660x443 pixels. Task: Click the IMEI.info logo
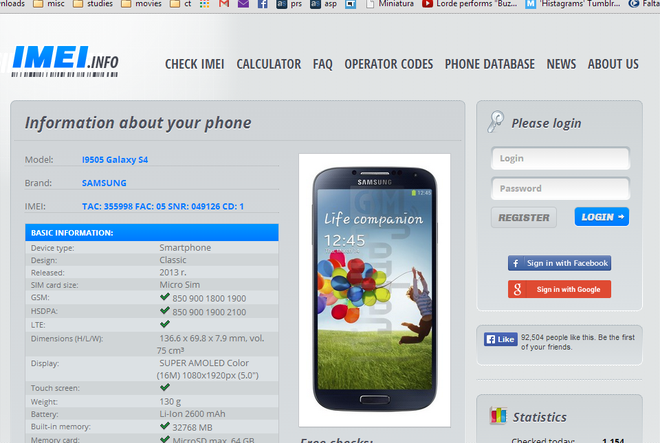(65, 61)
